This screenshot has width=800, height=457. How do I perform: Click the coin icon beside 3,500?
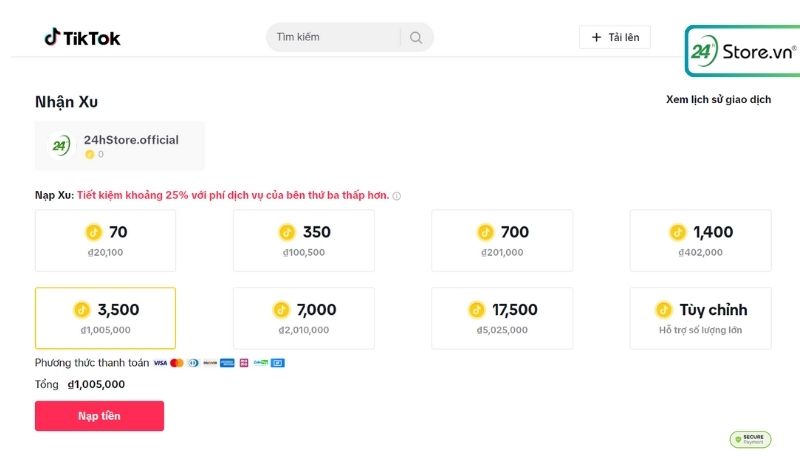tap(82, 310)
